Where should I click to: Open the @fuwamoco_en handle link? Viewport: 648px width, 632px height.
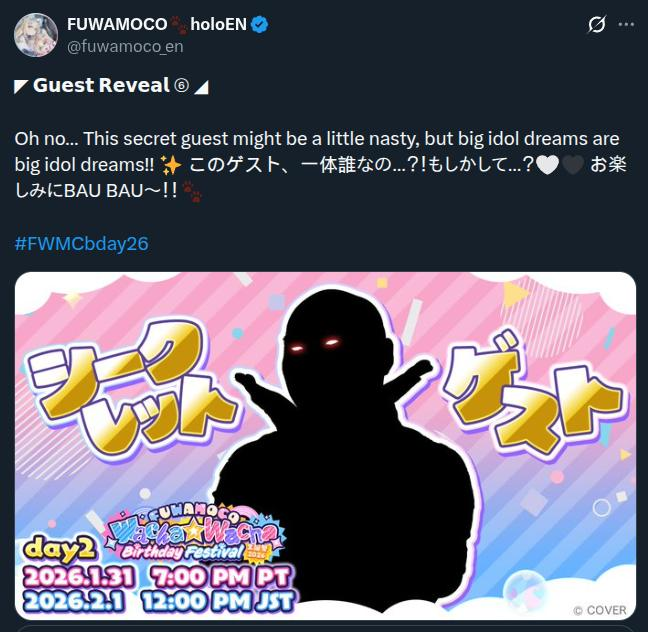(125, 46)
